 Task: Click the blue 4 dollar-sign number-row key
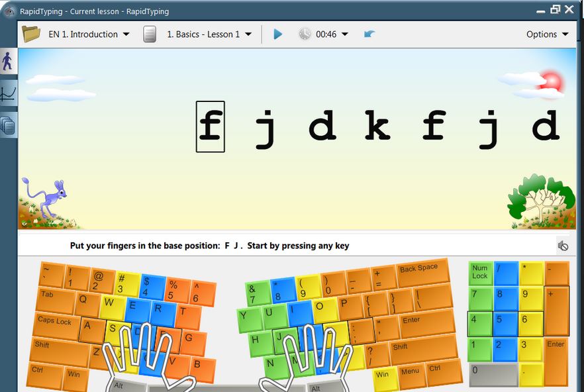pos(152,287)
